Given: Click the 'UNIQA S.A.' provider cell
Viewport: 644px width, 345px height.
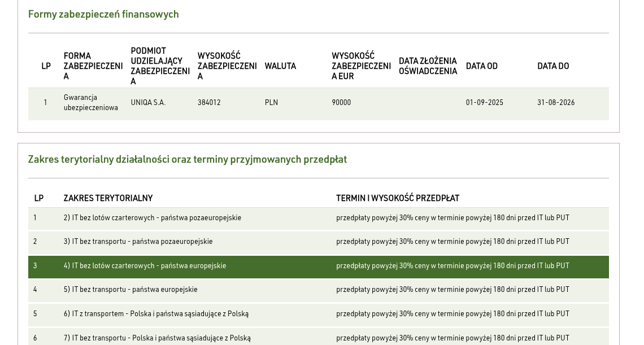Looking at the screenshot, I should [x=148, y=103].
